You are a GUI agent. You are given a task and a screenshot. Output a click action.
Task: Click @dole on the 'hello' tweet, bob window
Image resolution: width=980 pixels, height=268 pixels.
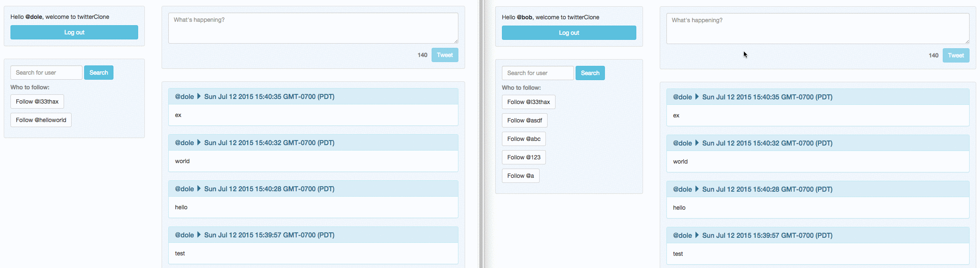683,189
